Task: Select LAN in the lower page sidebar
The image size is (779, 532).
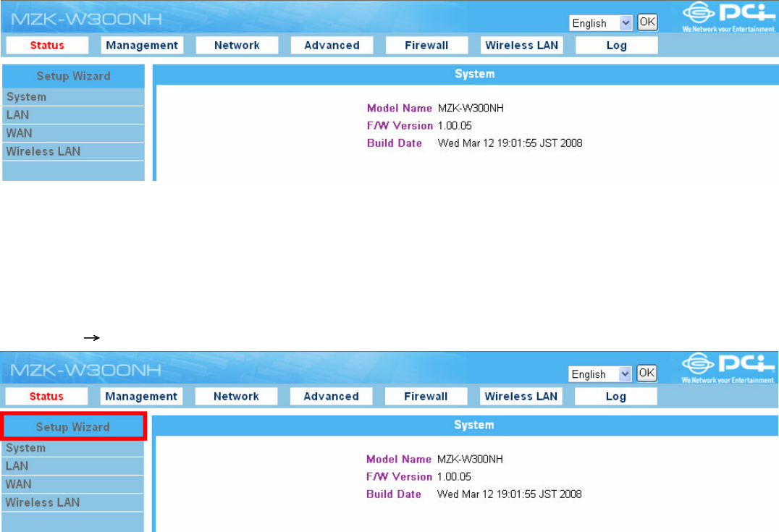Action: [x=73, y=466]
